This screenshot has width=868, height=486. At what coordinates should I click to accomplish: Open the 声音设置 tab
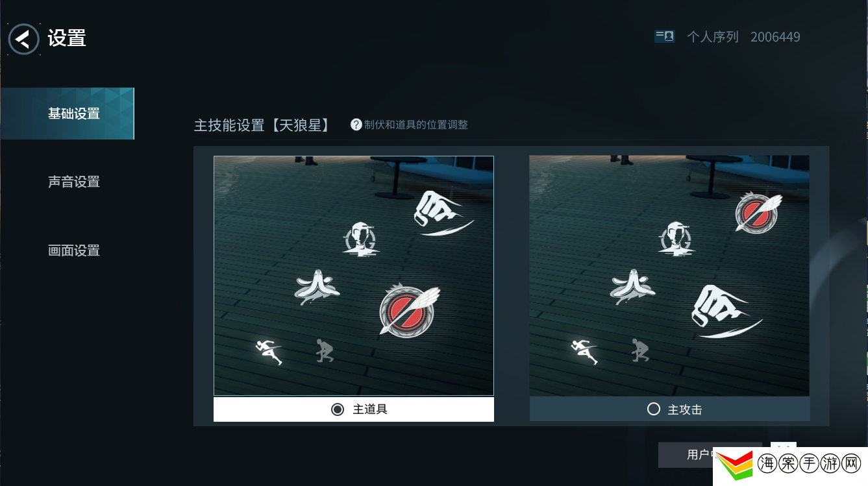tap(74, 182)
